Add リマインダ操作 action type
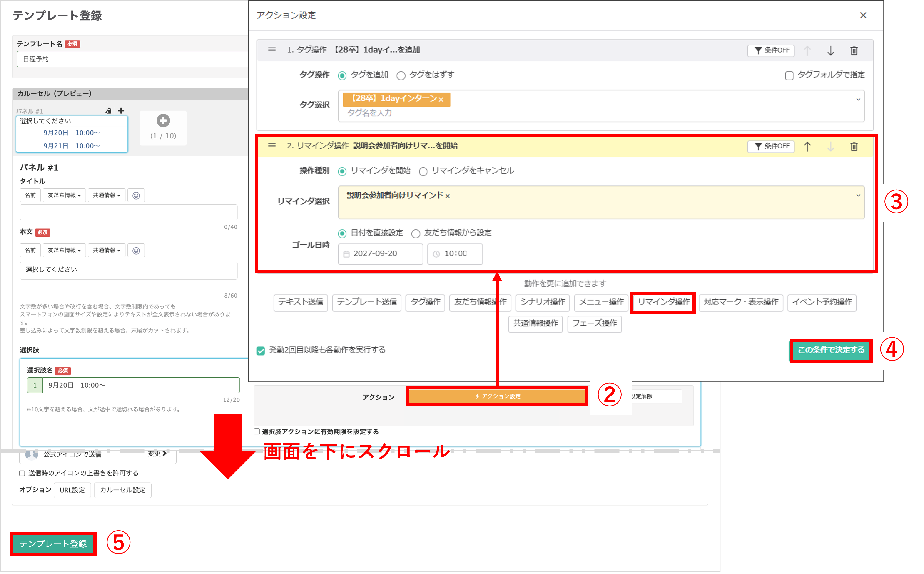 (x=663, y=302)
